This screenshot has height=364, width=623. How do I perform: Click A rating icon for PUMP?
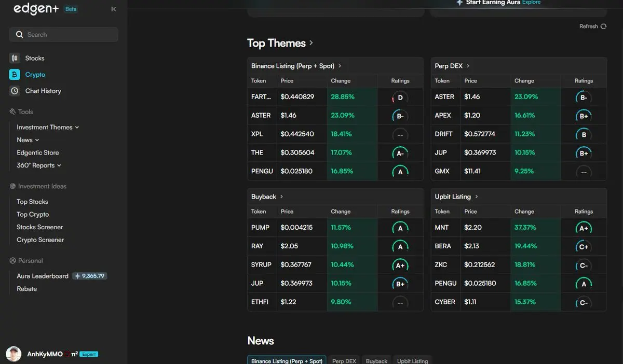[x=400, y=228]
